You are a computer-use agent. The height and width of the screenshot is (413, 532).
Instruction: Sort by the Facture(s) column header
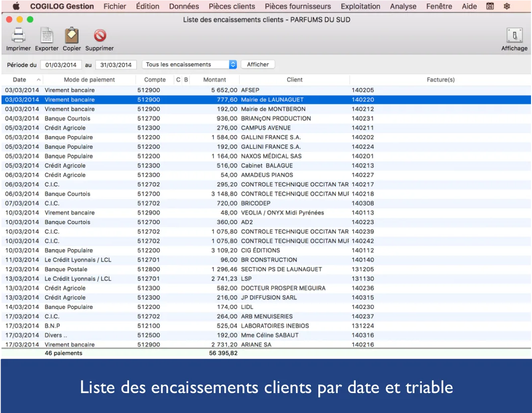[x=440, y=80]
